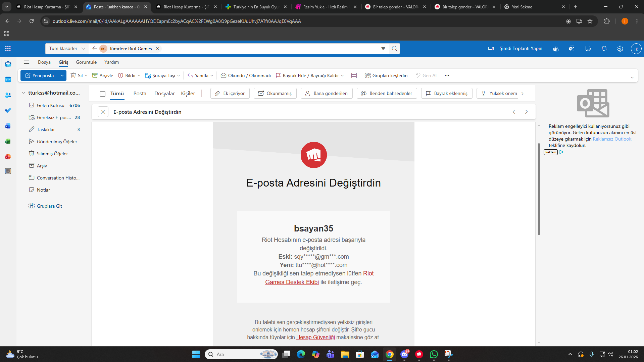This screenshot has width=644, height=362.
Task: Launch PowerPoint from the left rail
Action: (x=8, y=157)
